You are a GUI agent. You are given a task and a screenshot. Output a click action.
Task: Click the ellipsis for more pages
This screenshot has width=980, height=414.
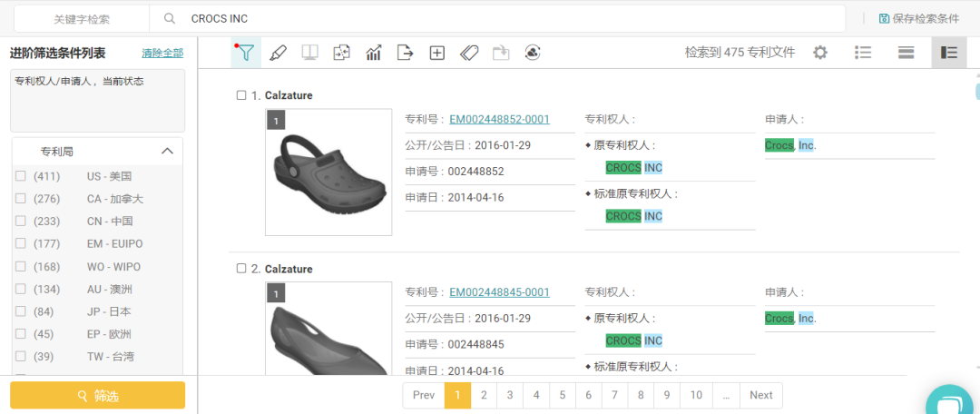(x=725, y=395)
